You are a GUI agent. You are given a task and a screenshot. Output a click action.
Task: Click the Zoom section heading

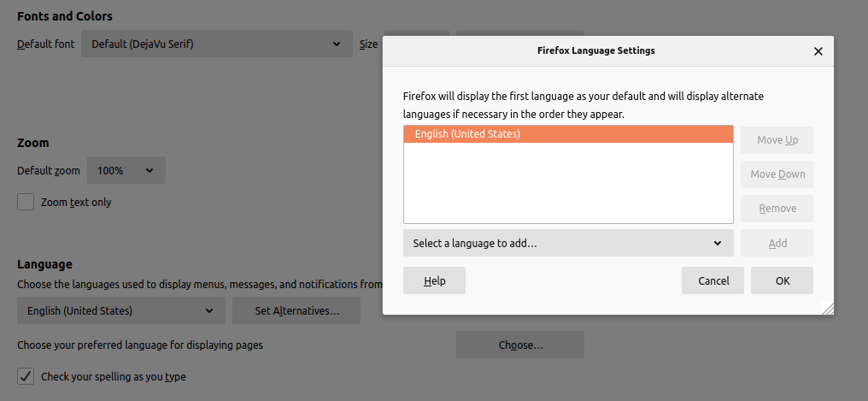pos(33,143)
